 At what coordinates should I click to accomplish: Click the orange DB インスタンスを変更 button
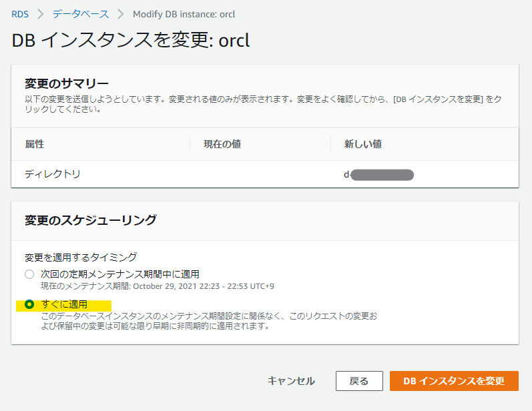(454, 381)
